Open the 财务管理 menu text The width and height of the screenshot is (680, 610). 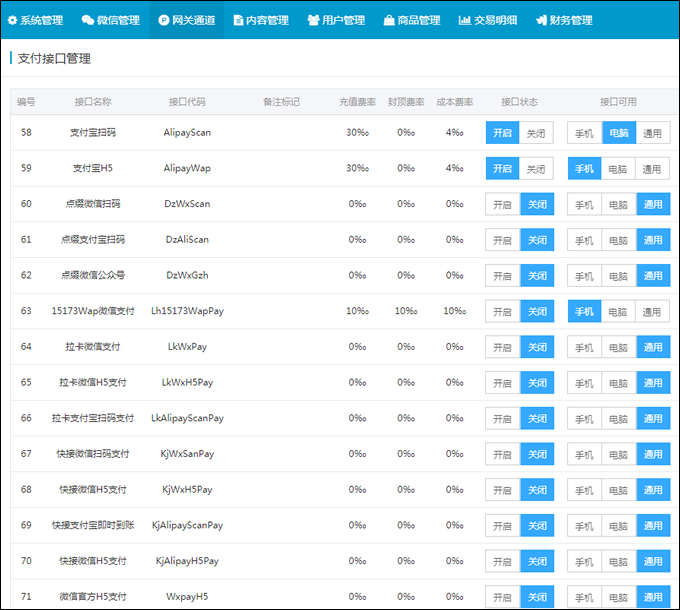click(571, 20)
